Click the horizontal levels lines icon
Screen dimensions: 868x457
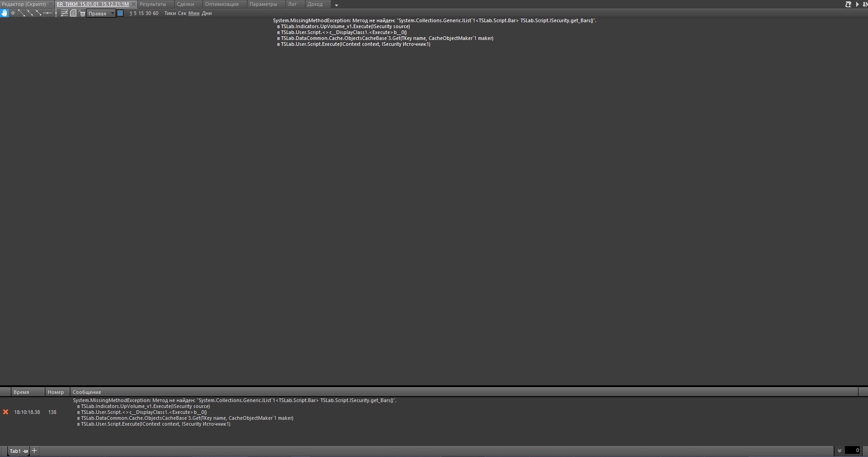pyautogui.click(x=64, y=13)
